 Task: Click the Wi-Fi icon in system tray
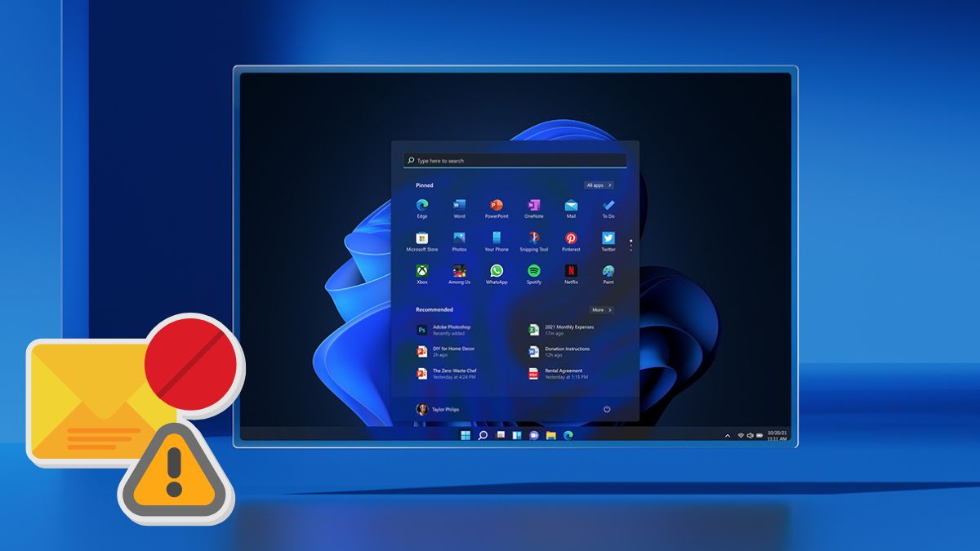(741, 436)
